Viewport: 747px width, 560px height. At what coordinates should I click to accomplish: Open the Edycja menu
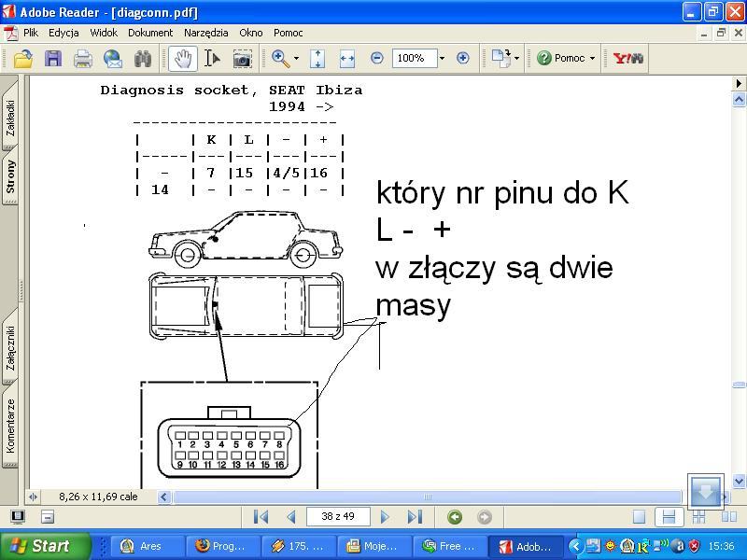(63, 33)
